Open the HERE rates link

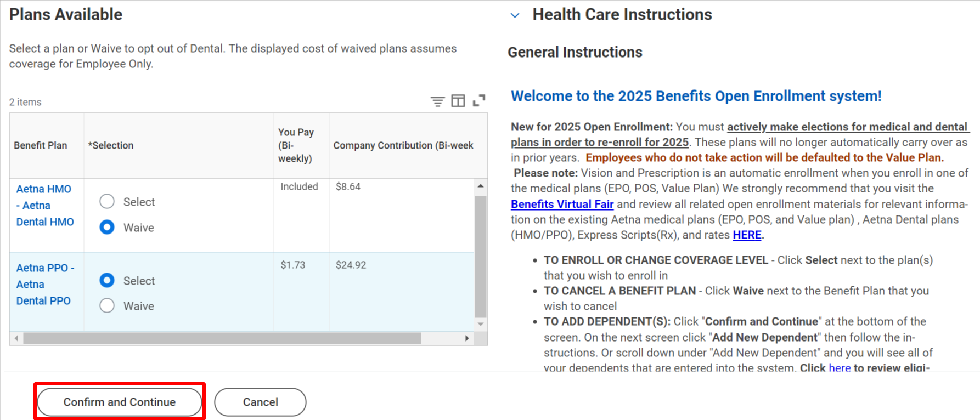(747, 235)
